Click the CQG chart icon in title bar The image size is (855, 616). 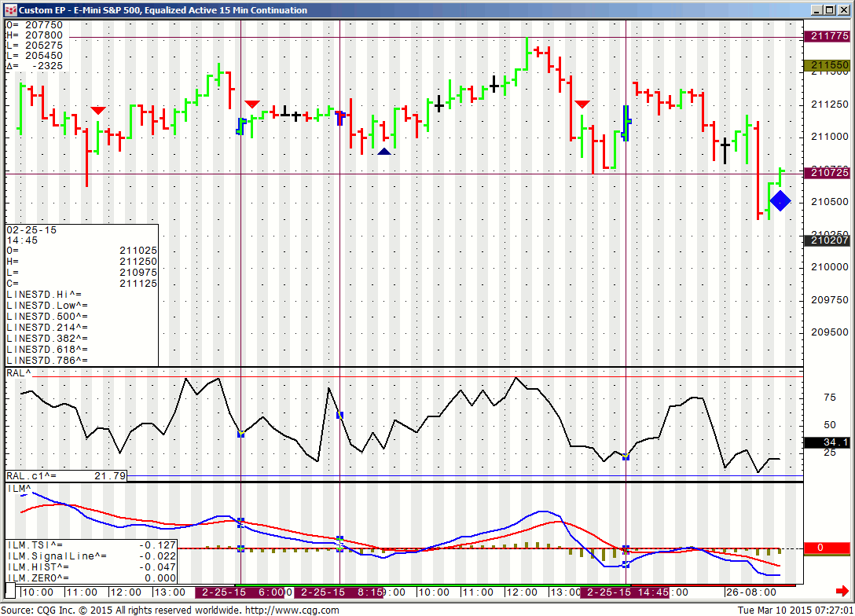pos(10,10)
